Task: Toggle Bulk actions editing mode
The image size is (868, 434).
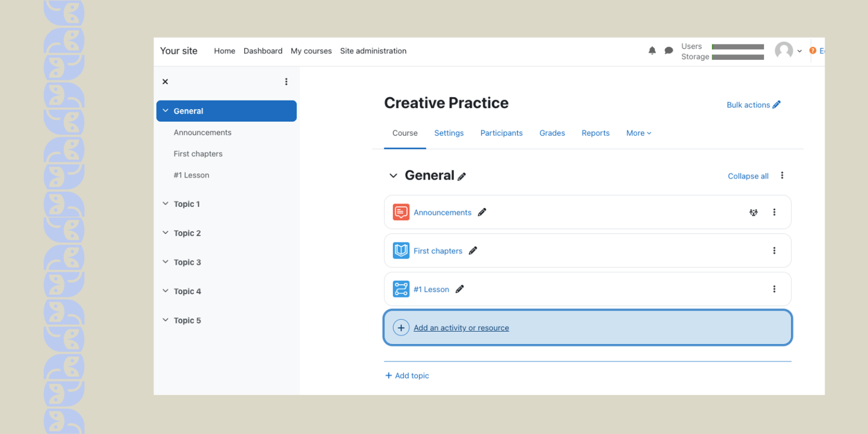Action: pyautogui.click(x=753, y=105)
